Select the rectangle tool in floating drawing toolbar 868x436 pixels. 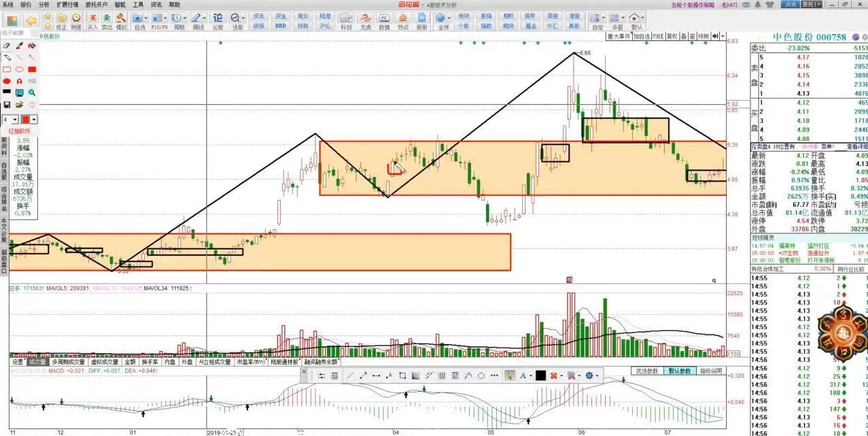click(x=402, y=375)
